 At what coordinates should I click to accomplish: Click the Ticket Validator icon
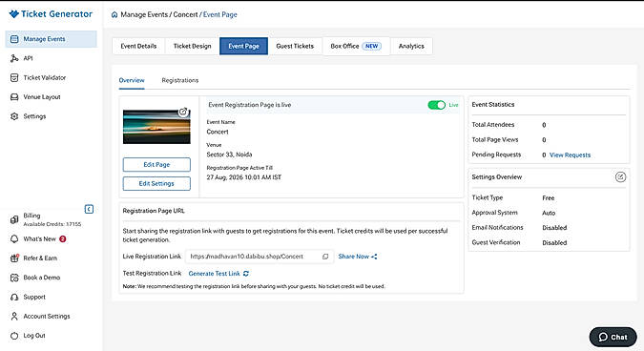tap(14, 77)
